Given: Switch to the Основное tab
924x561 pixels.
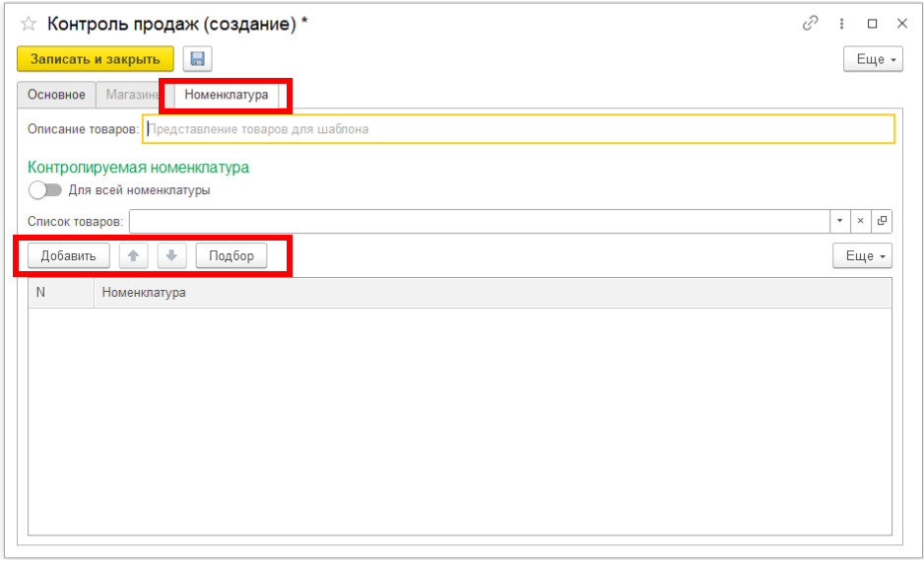Looking at the screenshot, I should pos(56,95).
